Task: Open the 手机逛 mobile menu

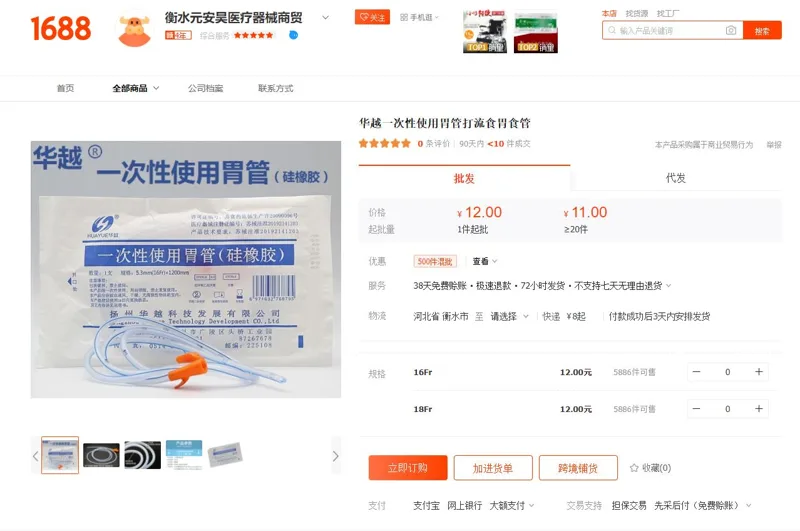Action: point(419,17)
